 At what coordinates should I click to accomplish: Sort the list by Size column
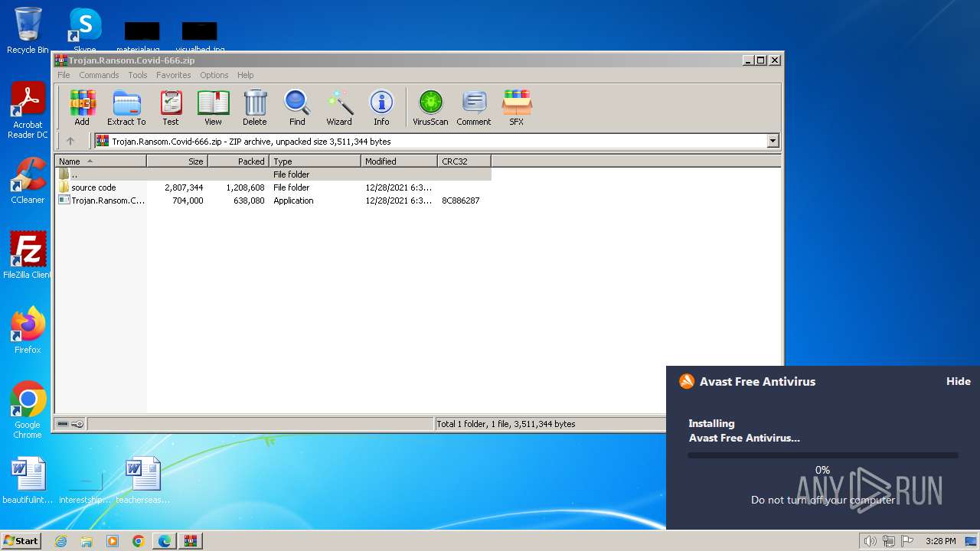tap(177, 161)
